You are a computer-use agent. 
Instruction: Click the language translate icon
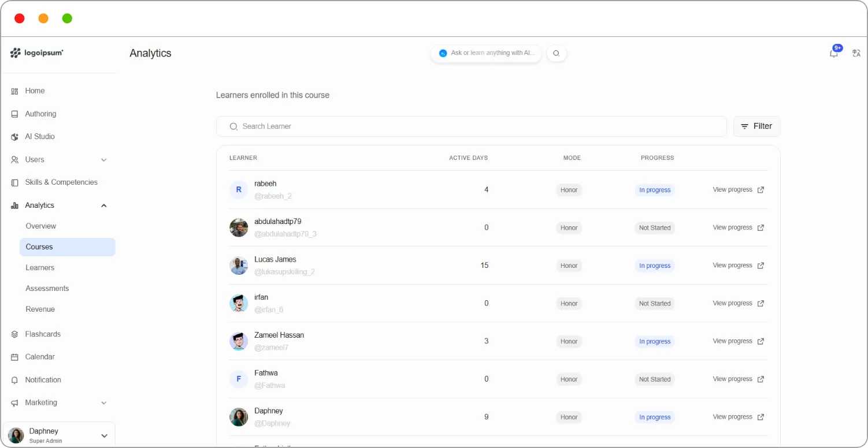(x=856, y=53)
